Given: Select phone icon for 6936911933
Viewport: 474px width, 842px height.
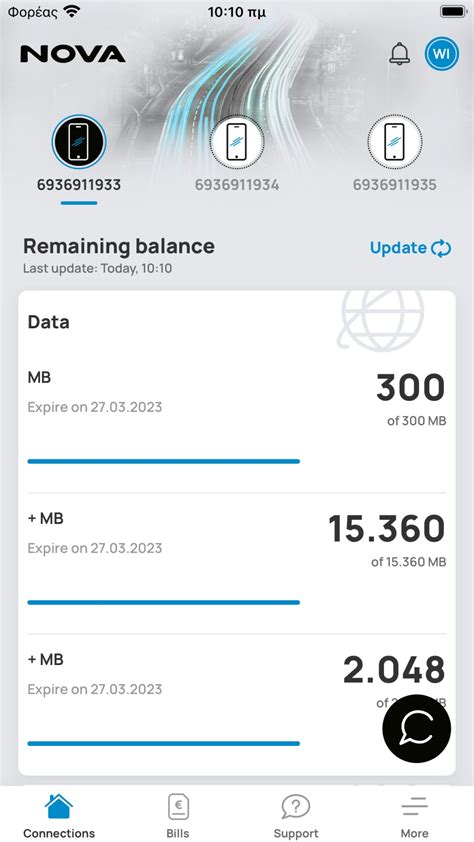Looking at the screenshot, I should pos(79,141).
